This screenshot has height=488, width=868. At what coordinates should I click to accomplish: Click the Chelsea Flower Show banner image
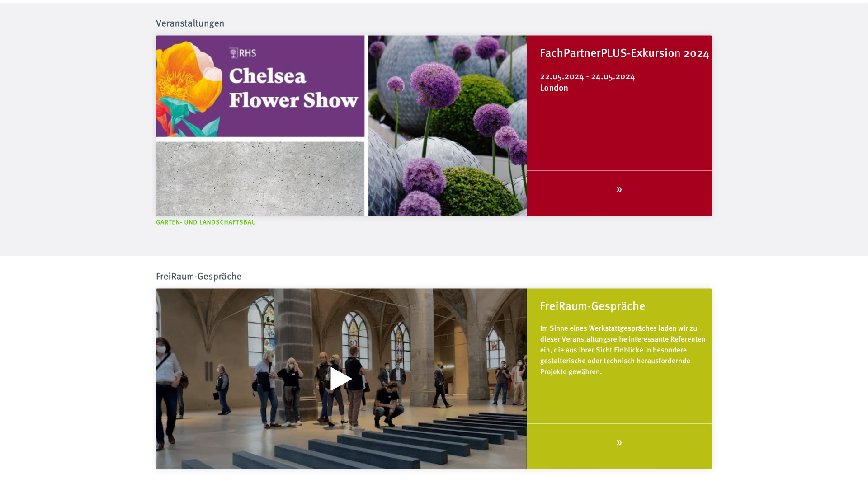pyautogui.click(x=260, y=86)
